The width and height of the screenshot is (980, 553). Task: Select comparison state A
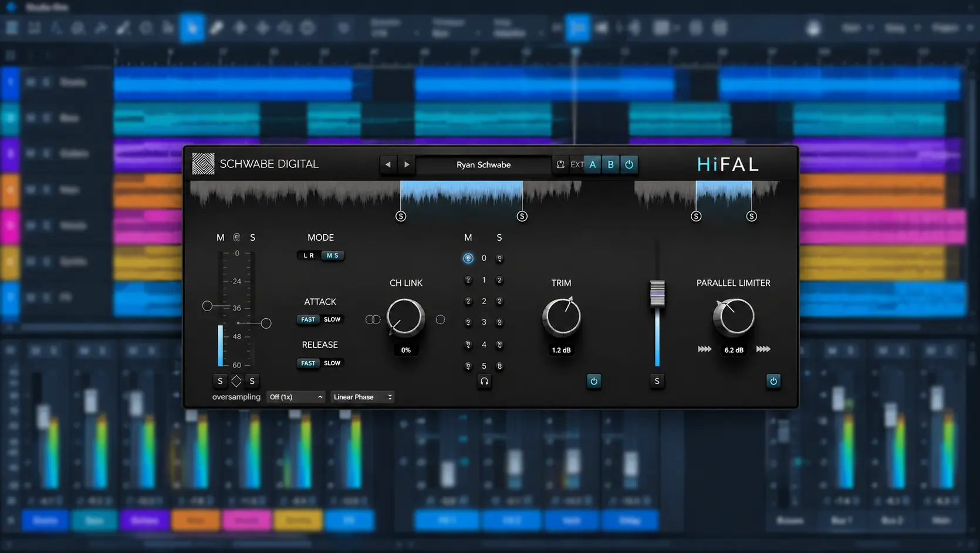(593, 165)
